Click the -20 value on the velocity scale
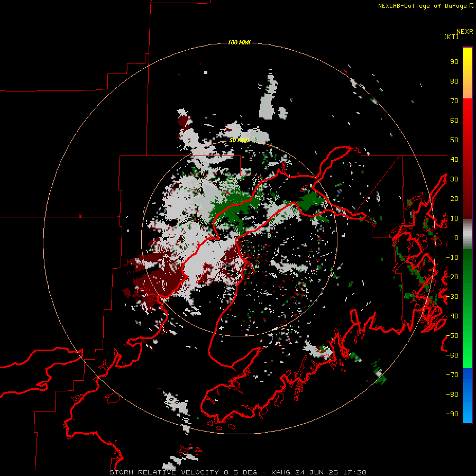 [452, 277]
